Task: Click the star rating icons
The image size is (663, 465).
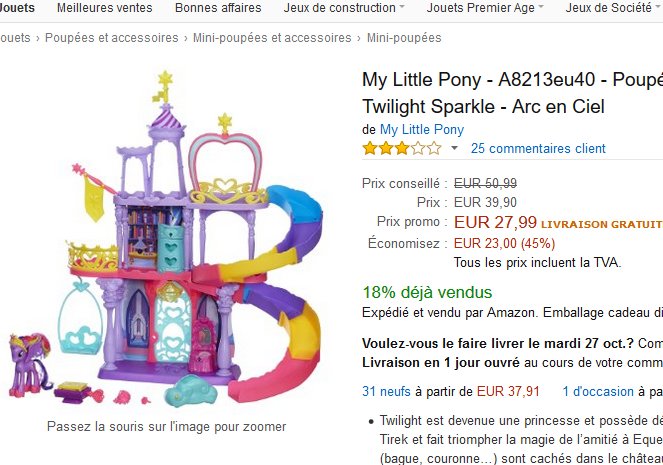Action: coord(401,149)
